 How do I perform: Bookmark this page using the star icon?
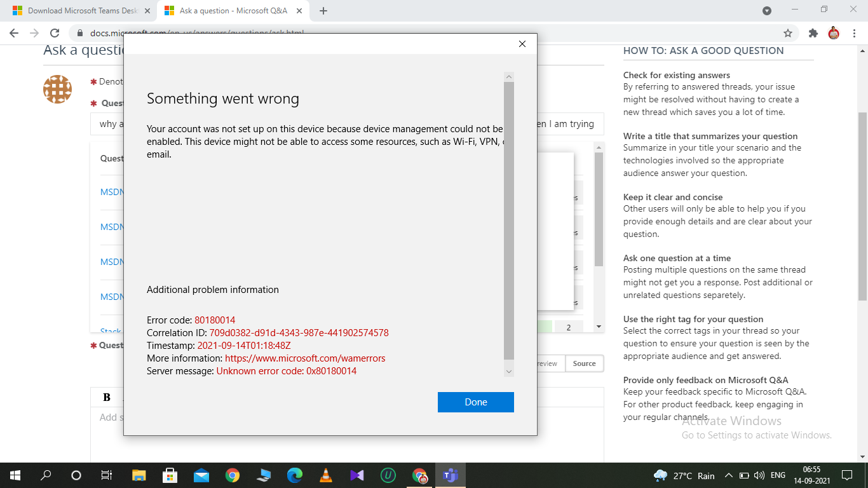pyautogui.click(x=787, y=32)
